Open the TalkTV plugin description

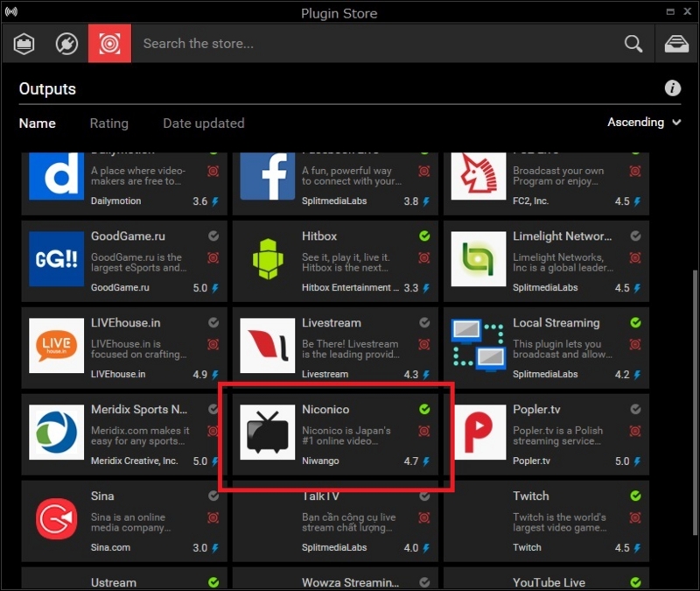[348, 522]
